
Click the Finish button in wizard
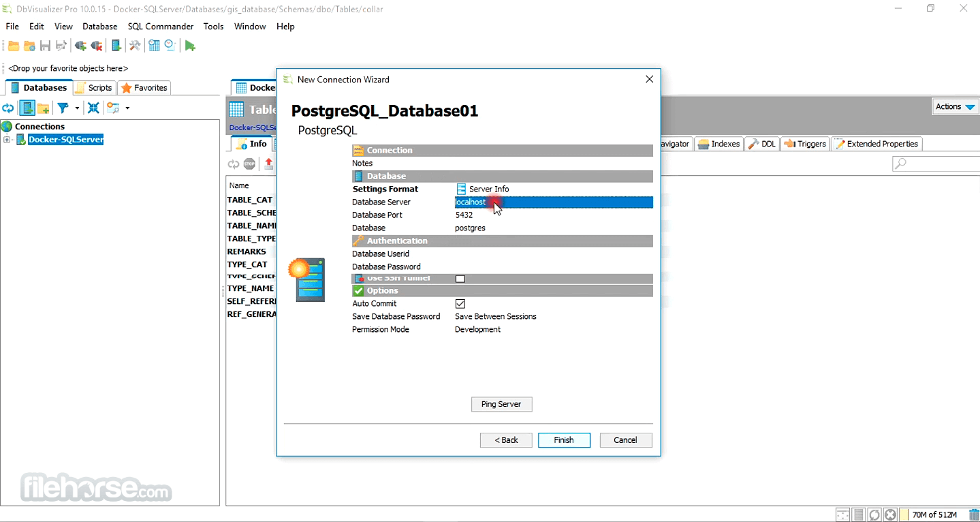click(564, 440)
